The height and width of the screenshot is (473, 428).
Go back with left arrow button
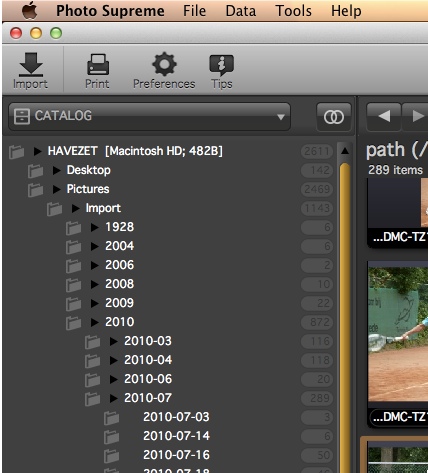[x=384, y=117]
